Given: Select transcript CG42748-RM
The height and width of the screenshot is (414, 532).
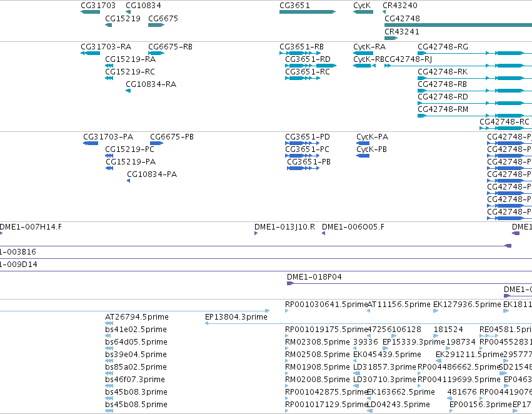Looking at the screenshot, I should pyautogui.click(x=443, y=109).
